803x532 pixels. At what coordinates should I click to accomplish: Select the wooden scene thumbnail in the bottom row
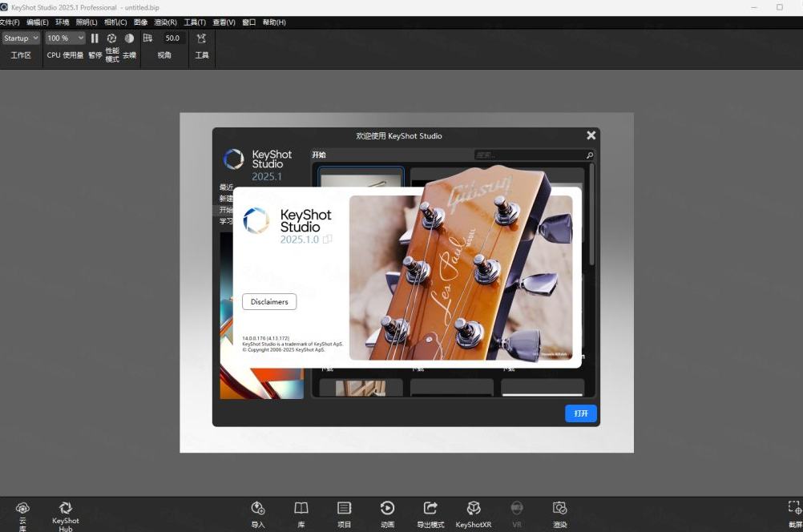(361, 388)
